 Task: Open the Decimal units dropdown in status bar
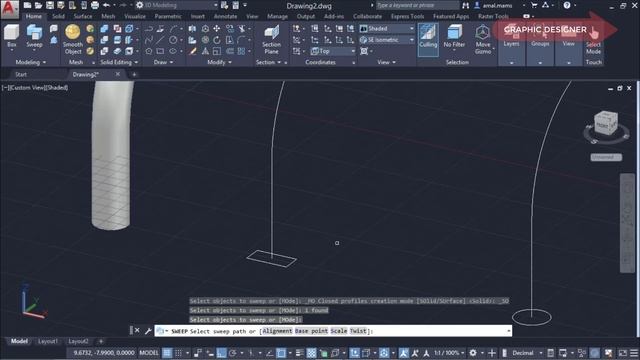click(527, 353)
